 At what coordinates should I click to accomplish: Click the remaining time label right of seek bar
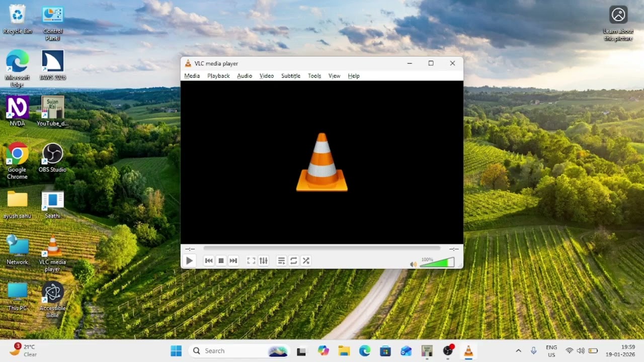pos(454,249)
